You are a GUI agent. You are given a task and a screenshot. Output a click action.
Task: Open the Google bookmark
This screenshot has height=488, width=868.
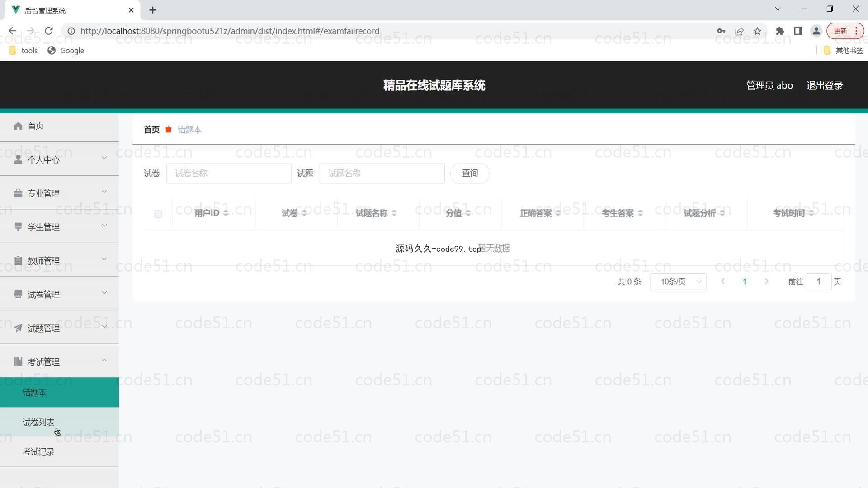[x=66, y=51]
